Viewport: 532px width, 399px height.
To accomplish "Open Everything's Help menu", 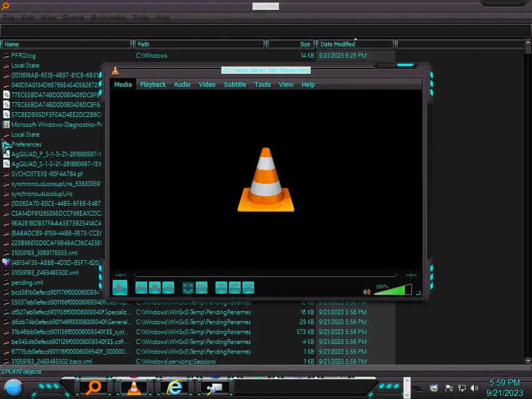I will pyautogui.click(x=163, y=18).
